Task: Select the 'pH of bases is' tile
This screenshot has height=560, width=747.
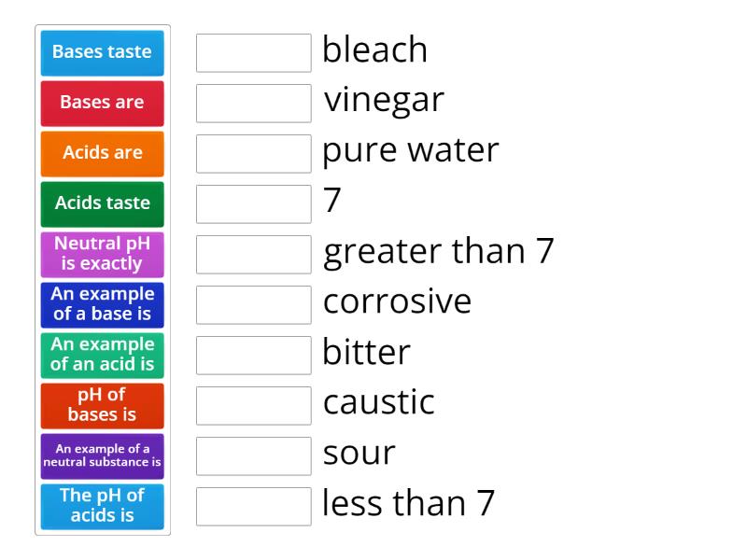Action: click(102, 405)
